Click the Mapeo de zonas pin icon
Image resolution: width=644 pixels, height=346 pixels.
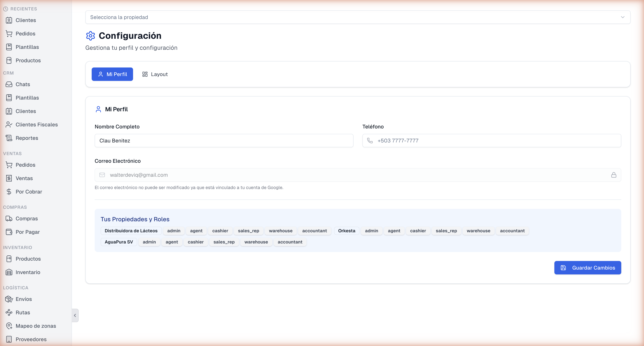coord(9,326)
